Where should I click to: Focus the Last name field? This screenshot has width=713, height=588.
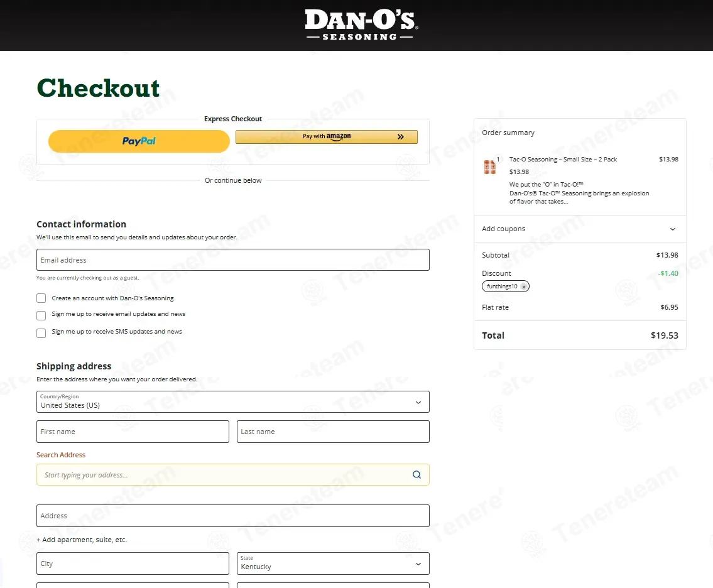coord(333,432)
